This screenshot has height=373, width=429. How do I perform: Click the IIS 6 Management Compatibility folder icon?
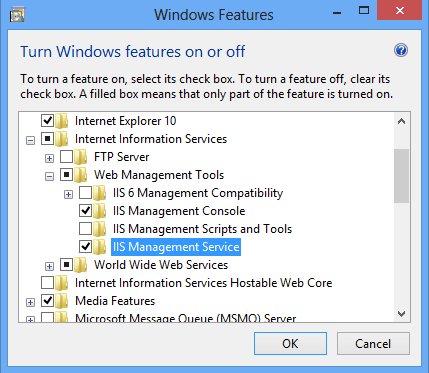100,193
